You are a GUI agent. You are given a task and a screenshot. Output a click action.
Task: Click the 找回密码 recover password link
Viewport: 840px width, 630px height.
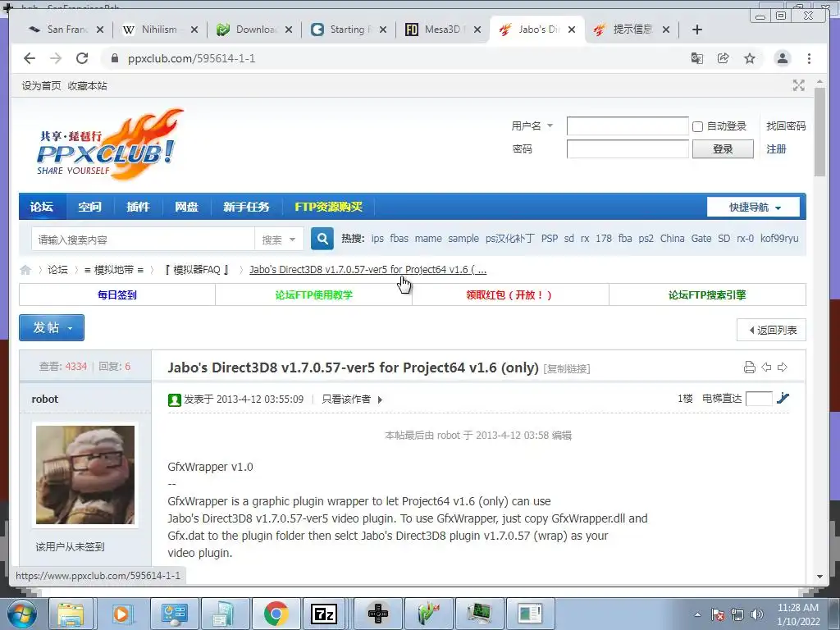point(786,126)
